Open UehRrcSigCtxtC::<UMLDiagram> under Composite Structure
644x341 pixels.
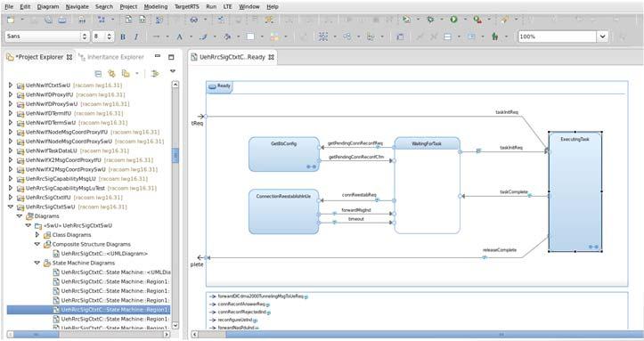coord(104,254)
